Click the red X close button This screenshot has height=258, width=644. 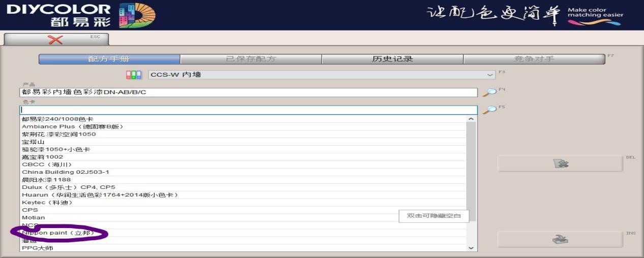(55, 39)
